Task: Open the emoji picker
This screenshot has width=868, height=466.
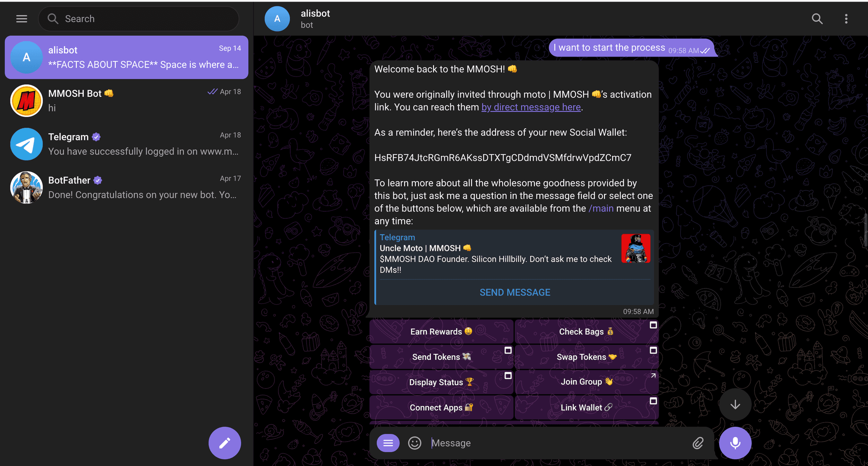Action: 415,443
